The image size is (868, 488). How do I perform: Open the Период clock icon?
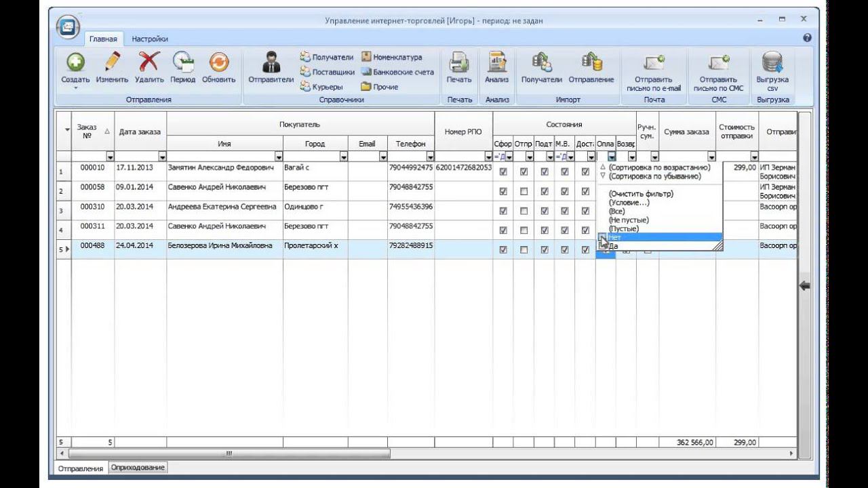pyautogui.click(x=183, y=63)
